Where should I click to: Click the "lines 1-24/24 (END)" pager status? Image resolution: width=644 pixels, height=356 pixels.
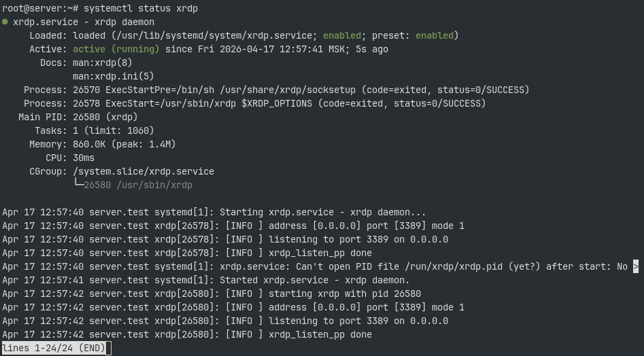pos(53,349)
